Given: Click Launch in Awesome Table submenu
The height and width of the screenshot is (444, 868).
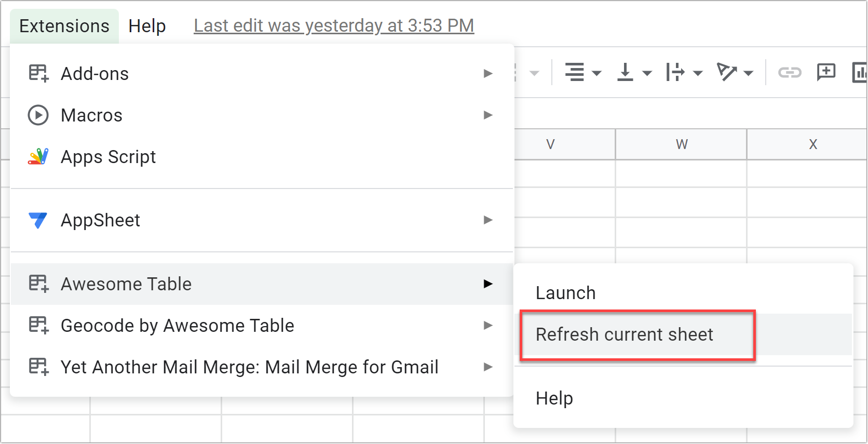Looking at the screenshot, I should pos(566,293).
